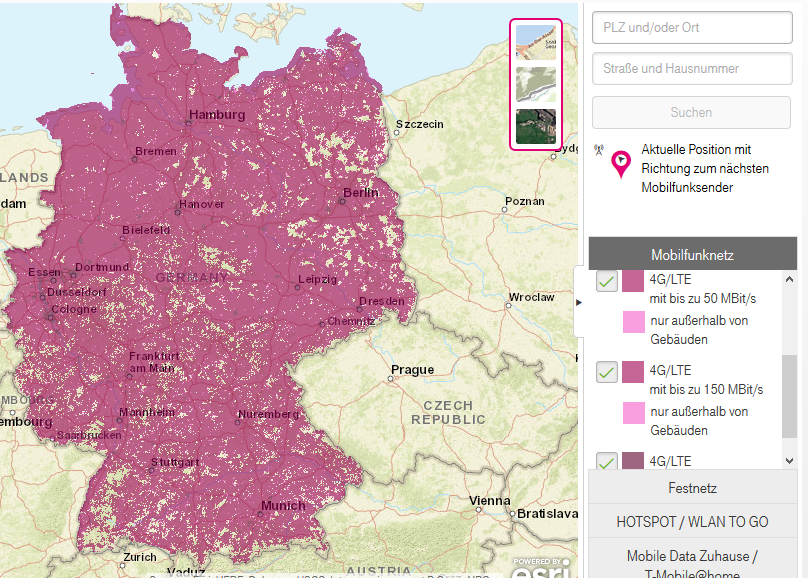Click the legend scrollbar down arrow
Screen dimensions: 808x578
click(789, 461)
